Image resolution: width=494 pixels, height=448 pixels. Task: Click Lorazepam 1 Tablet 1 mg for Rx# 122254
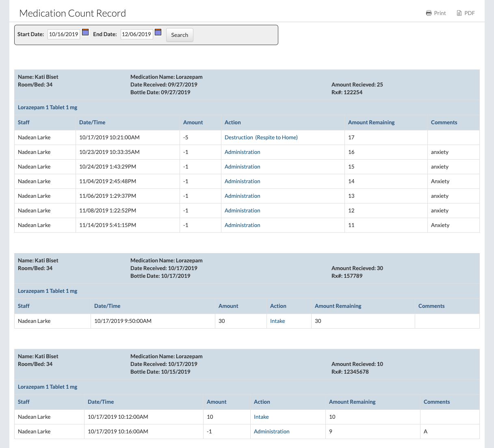(48, 107)
